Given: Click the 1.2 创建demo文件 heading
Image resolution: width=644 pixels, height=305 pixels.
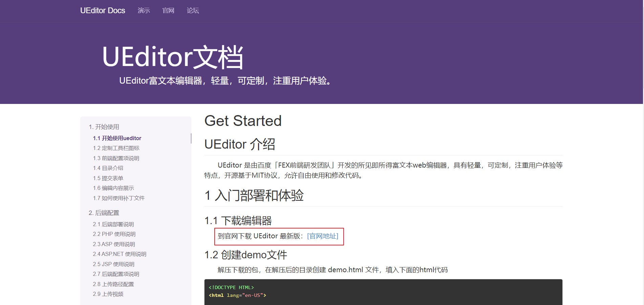Looking at the screenshot, I should click(246, 255).
